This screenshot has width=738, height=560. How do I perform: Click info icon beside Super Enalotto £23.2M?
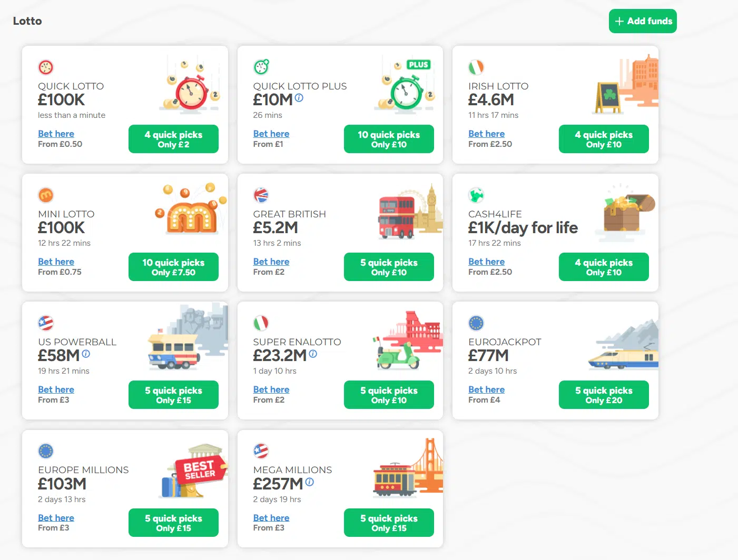pyautogui.click(x=313, y=354)
